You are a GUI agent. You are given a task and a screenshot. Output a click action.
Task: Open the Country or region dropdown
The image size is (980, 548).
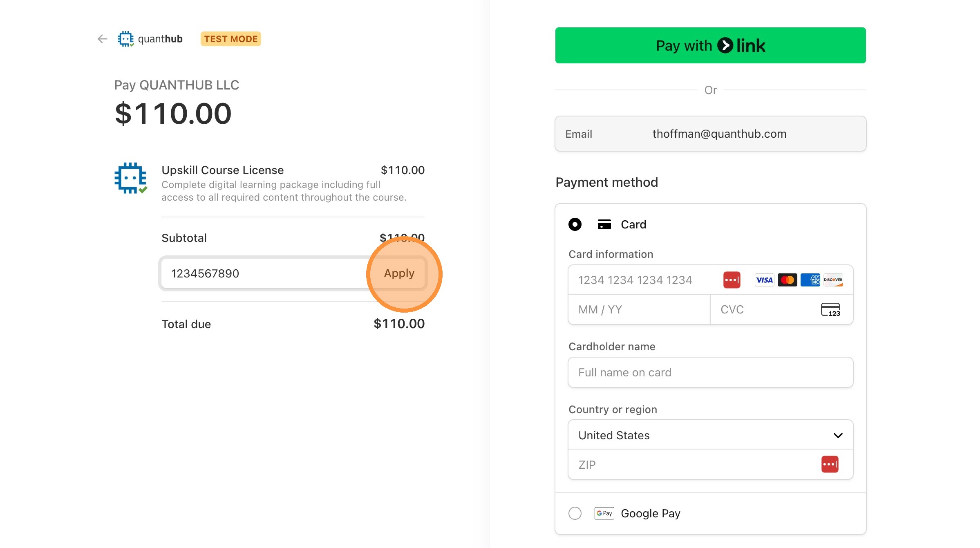[710, 435]
